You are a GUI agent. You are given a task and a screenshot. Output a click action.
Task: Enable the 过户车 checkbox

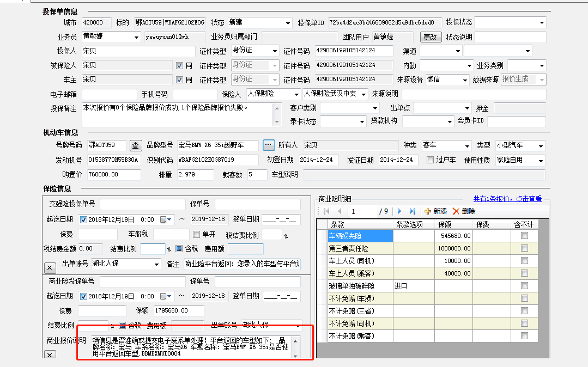430,160
